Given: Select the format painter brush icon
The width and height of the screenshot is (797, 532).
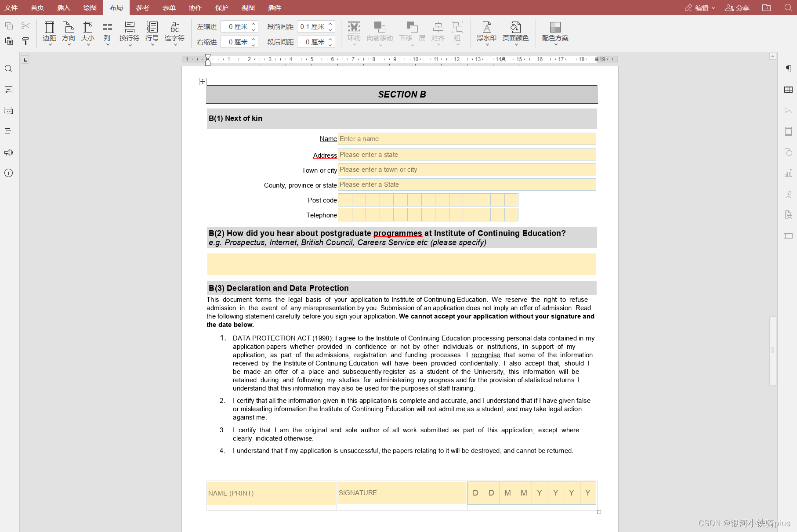Looking at the screenshot, I should click(25, 41).
